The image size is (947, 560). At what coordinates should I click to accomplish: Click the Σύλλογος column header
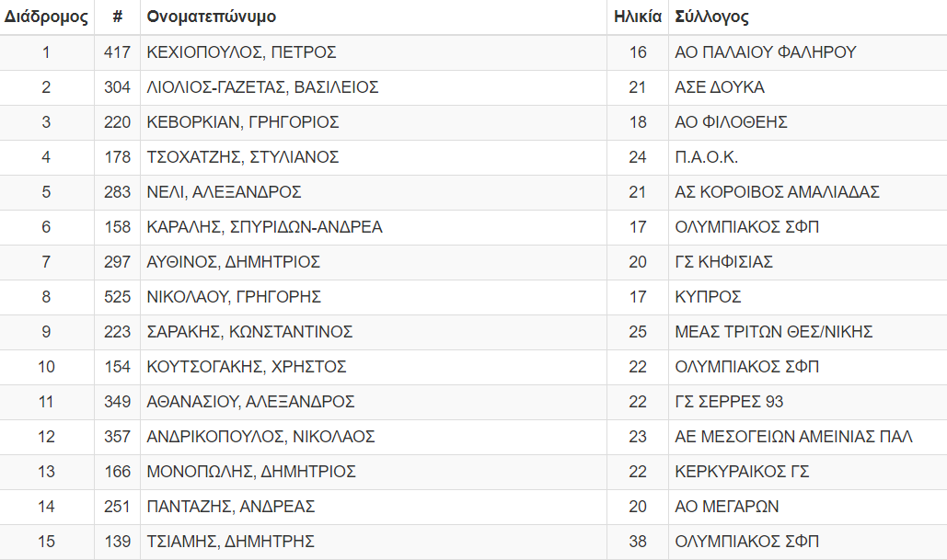(x=712, y=17)
